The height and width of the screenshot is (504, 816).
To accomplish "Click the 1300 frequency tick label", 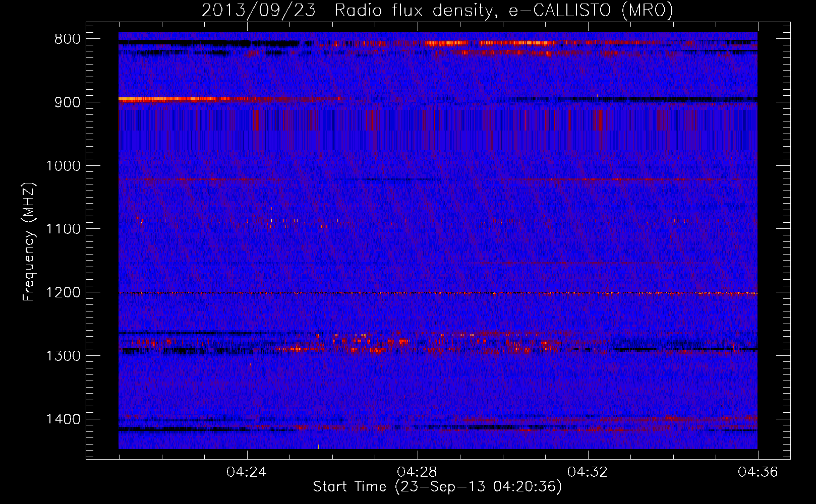I will 63,356.
